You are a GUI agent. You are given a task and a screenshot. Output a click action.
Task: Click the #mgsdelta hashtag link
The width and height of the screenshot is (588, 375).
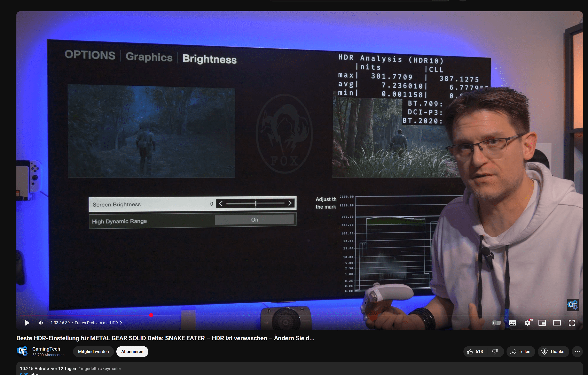(x=88, y=368)
